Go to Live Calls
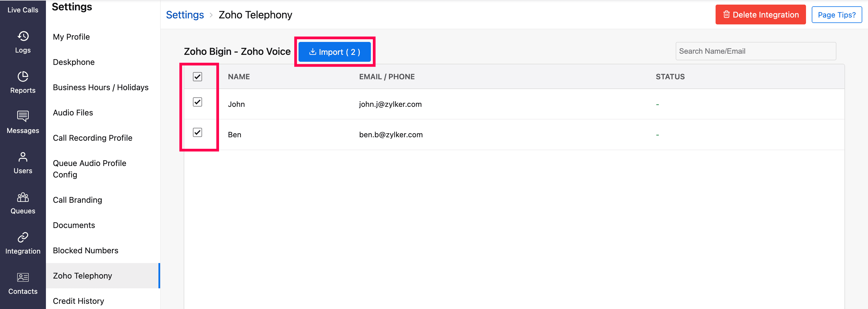868x309 pixels. point(23,10)
